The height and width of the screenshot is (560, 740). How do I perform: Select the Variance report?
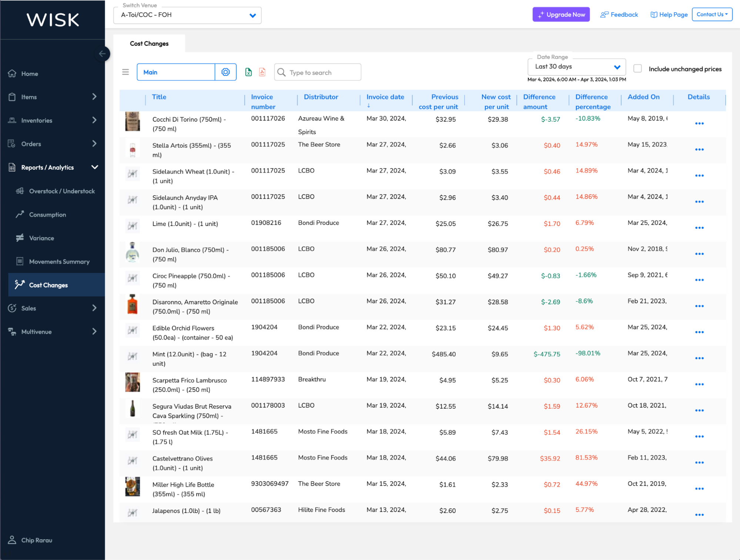click(x=42, y=238)
